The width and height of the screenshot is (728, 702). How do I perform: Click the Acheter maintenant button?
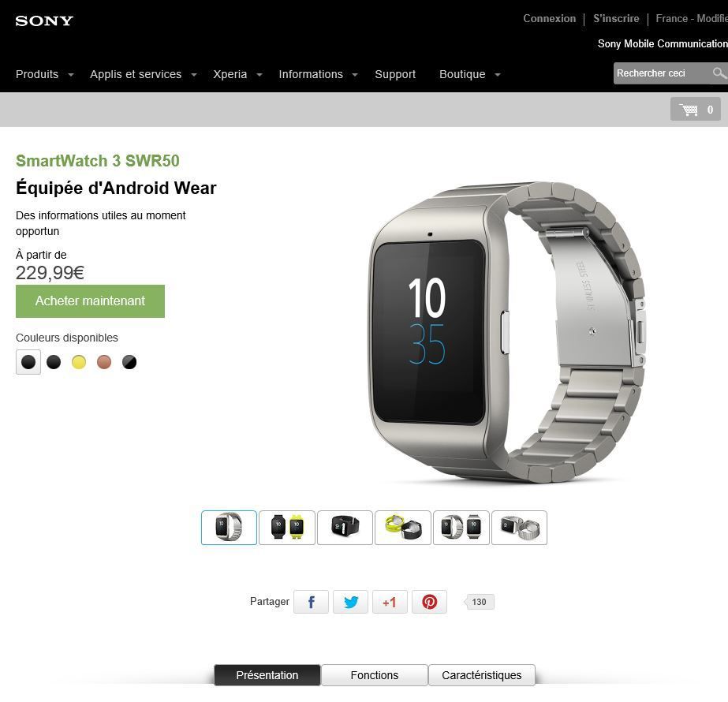tap(90, 301)
